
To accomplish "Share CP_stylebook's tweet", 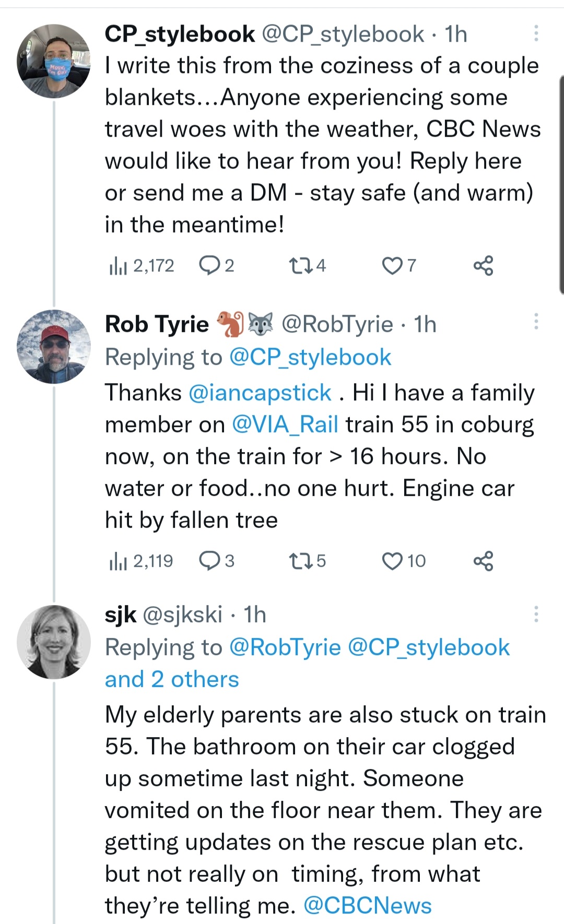I will [483, 266].
